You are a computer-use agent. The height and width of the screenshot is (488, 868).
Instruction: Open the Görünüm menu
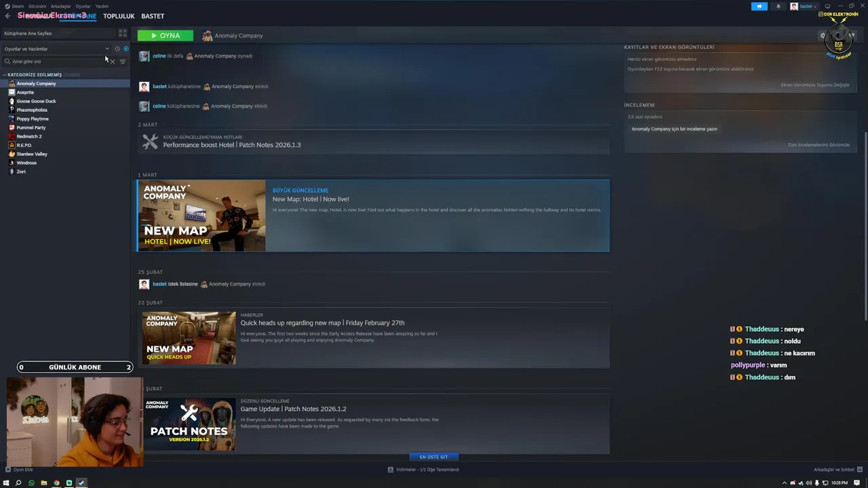(37, 6)
